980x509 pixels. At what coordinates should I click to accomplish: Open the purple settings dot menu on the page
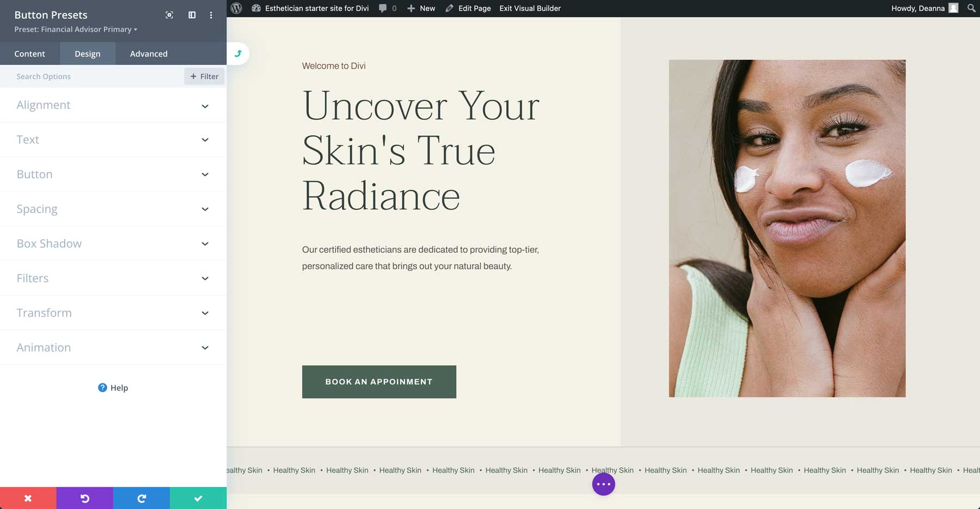point(603,484)
